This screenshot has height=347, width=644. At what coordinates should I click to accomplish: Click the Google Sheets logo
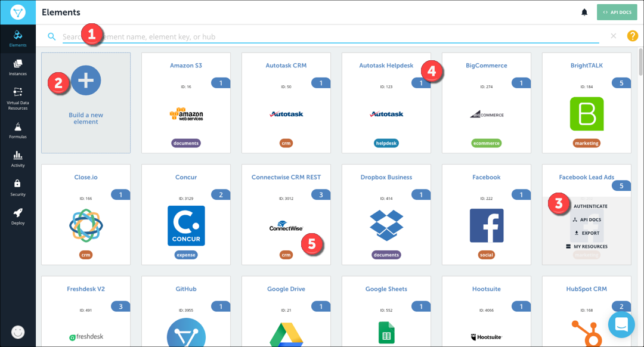click(x=386, y=333)
